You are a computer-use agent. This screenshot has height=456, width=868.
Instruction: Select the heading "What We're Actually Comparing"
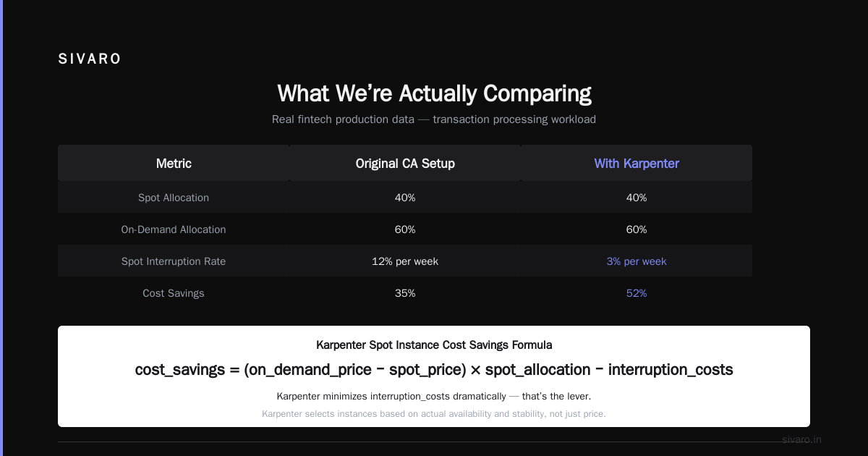click(x=434, y=93)
